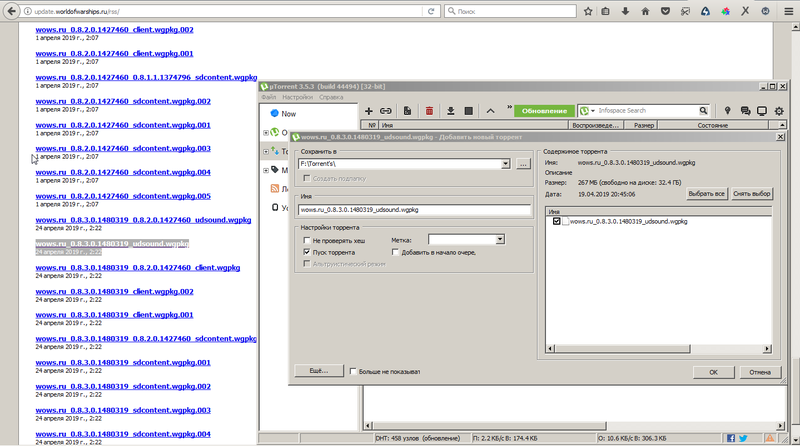Open the chat bubbles icon in uTorrent toolbar
Screen dimensions: 800x446
(x=745, y=111)
